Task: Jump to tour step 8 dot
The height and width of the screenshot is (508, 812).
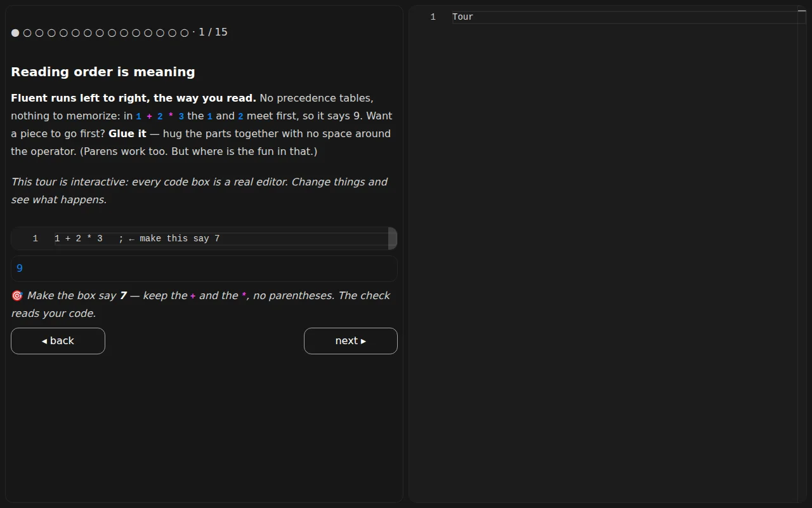Action: coord(100,33)
